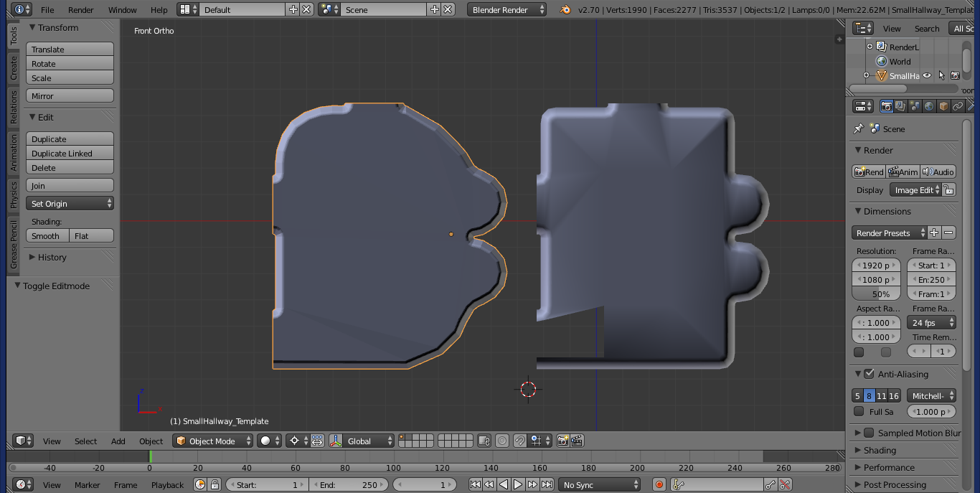This screenshot has width=980, height=493.
Task: Click the OpenGL render animation clapper icon
Action: 577,441
